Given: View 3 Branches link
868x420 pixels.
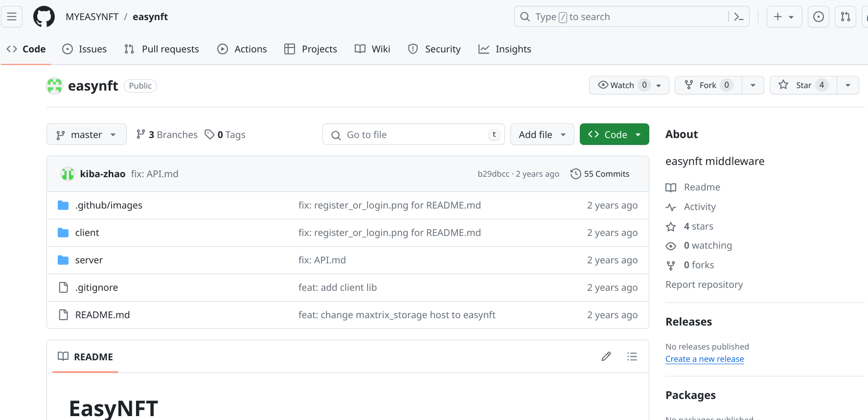Looking at the screenshot, I should (x=167, y=135).
